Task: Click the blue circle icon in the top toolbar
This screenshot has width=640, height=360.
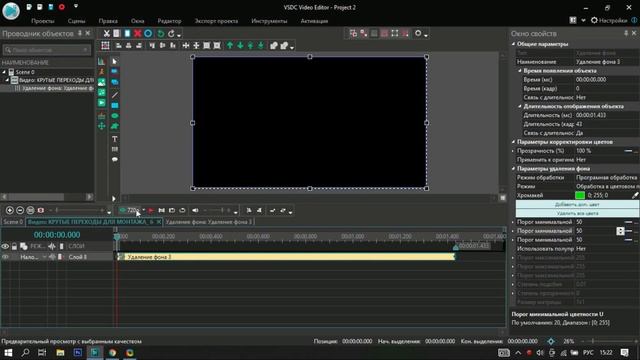Action: click(x=148, y=33)
